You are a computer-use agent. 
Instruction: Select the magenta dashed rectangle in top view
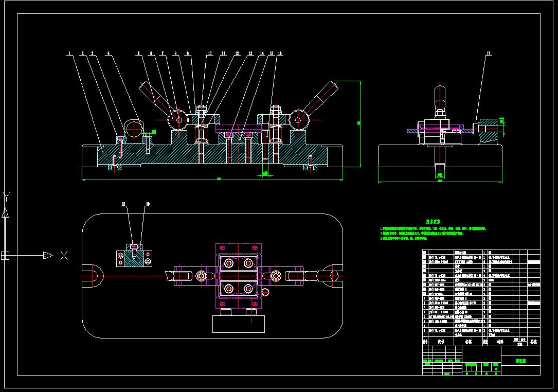(x=239, y=276)
